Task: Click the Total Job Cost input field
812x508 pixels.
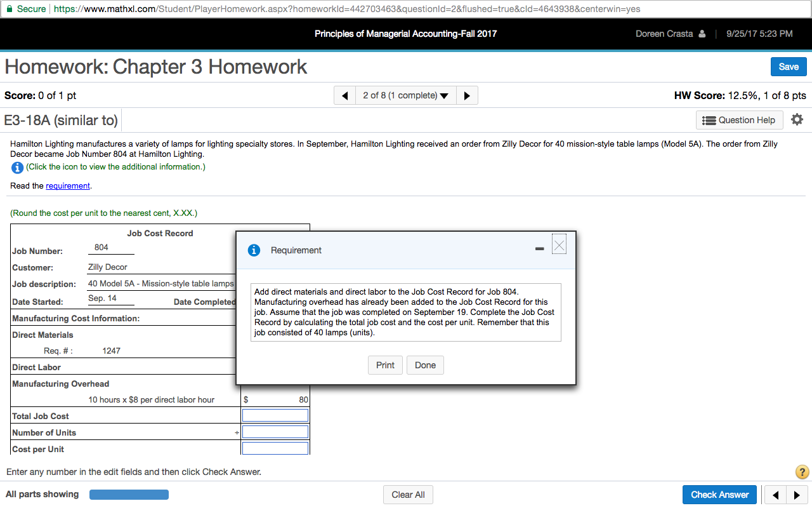Action: pos(275,415)
